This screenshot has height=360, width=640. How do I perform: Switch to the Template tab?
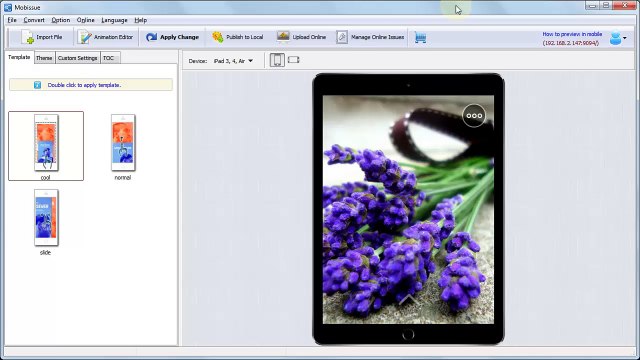[x=19, y=58]
